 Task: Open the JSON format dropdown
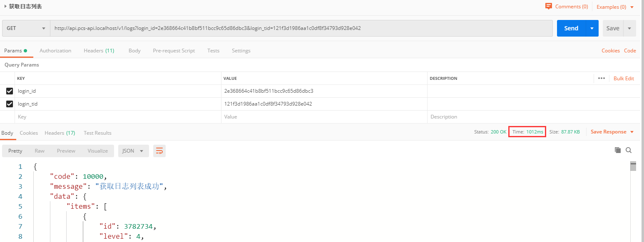(x=133, y=151)
